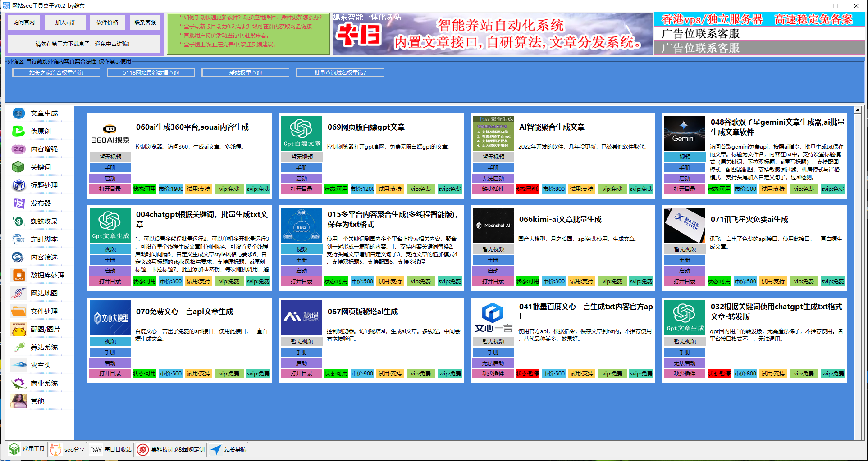Click 打开目录 for 048谷歌双子星gemini
The image size is (868, 461).
tap(685, 189)
